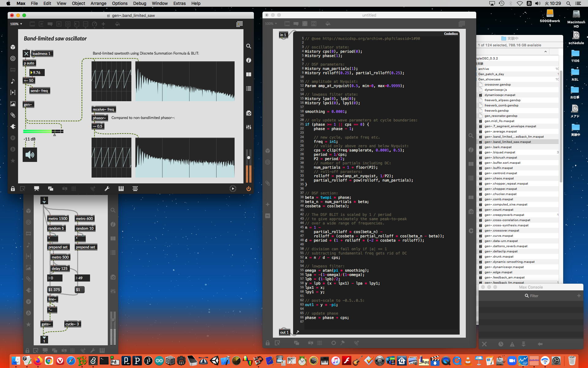Open the object browser cube icon in the band_limited_saw sidebar
This screenshot has height=368, width=588.
[x=13, y=47]
